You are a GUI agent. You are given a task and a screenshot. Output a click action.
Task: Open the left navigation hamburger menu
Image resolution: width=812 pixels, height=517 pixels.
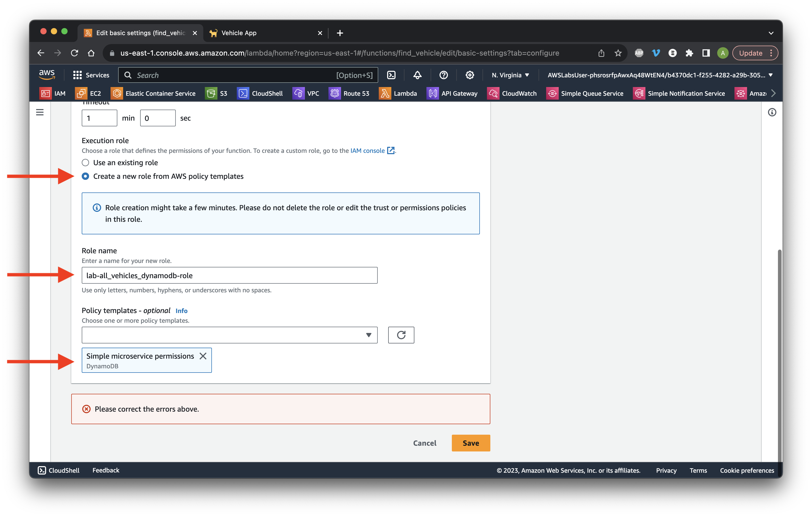(x=40, y=112)
